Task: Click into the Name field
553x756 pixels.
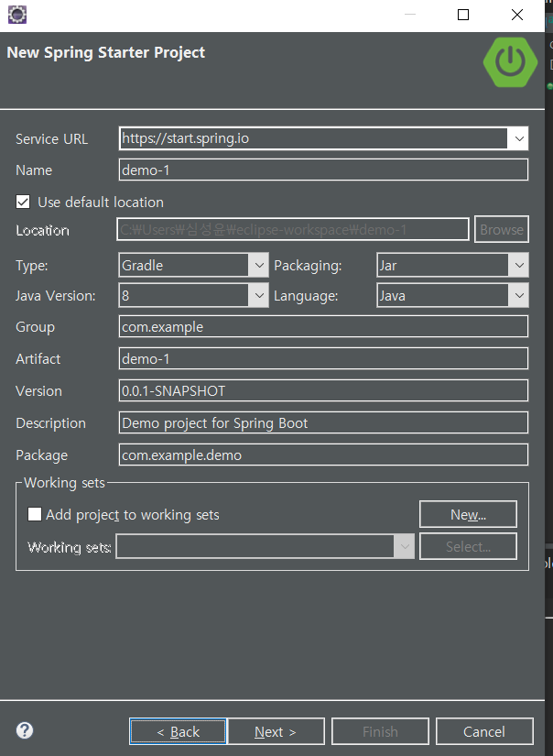Action: pos(323,170)
